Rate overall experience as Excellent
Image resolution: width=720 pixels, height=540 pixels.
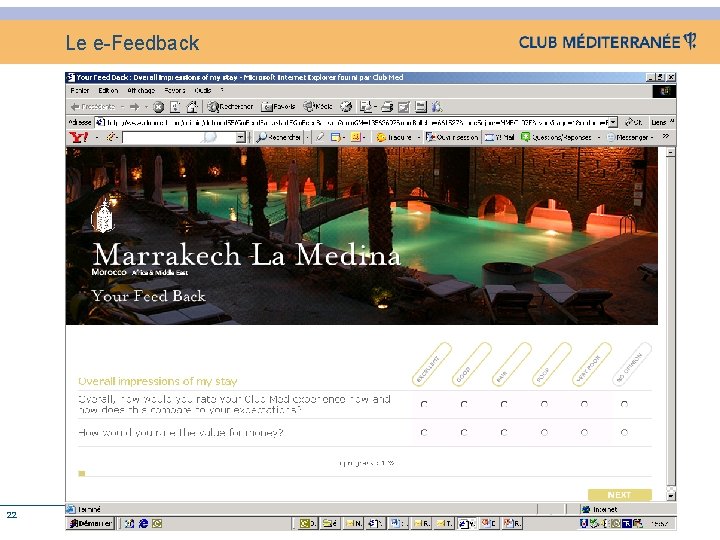coord(424,404)
